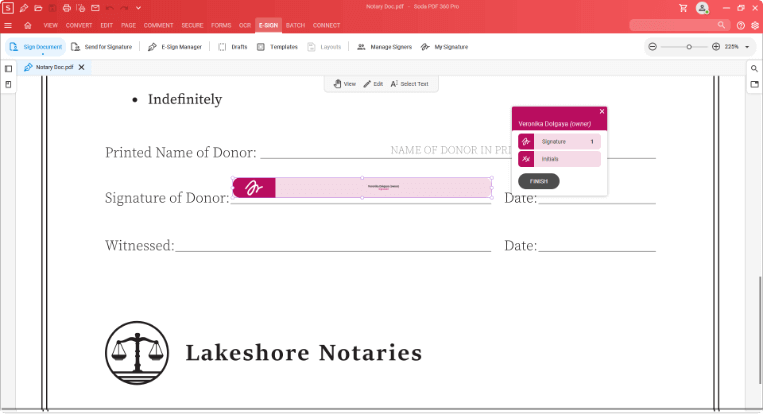Expand the quick access toolbar chevron
The height and width of the screenshot is (414, 763).
pos(139,8)
